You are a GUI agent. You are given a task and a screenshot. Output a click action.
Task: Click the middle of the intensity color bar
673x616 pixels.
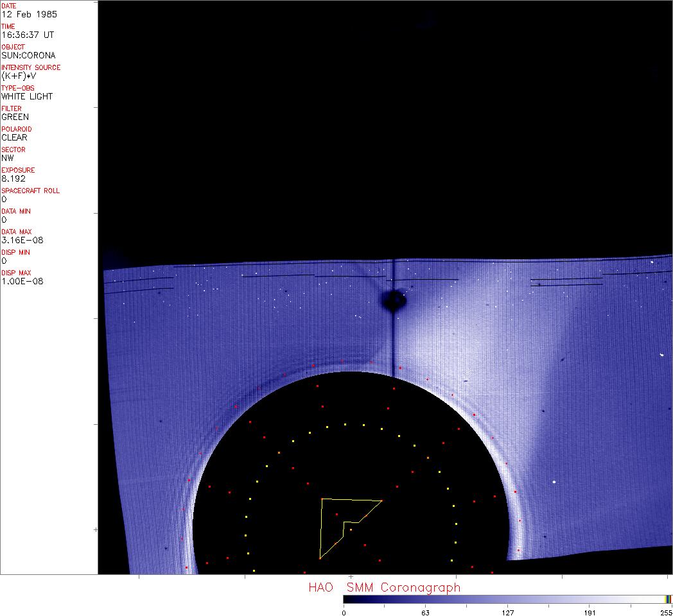coord(507,599)
